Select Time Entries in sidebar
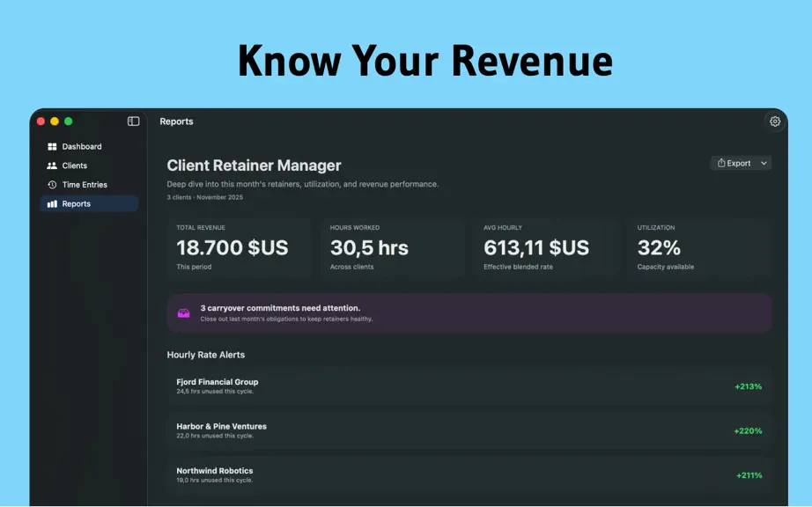Screen dimensions: 812x507 coord(89,185)
